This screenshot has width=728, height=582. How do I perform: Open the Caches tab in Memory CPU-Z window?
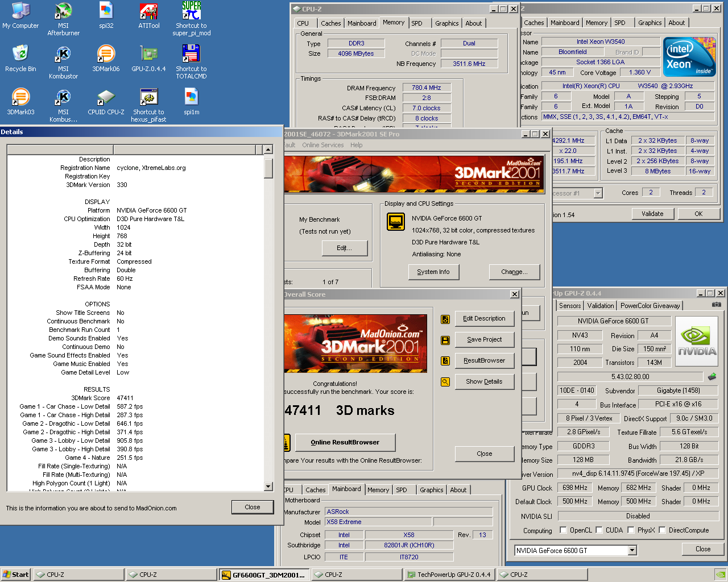click(x=330, y=23)
